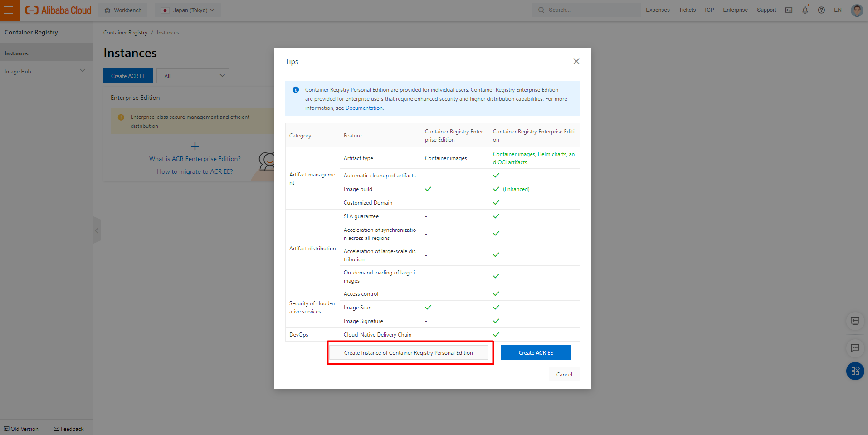Click Container Registry breadcrumb link
Viewport: 868px width, 435px height.
pos(125,33)
